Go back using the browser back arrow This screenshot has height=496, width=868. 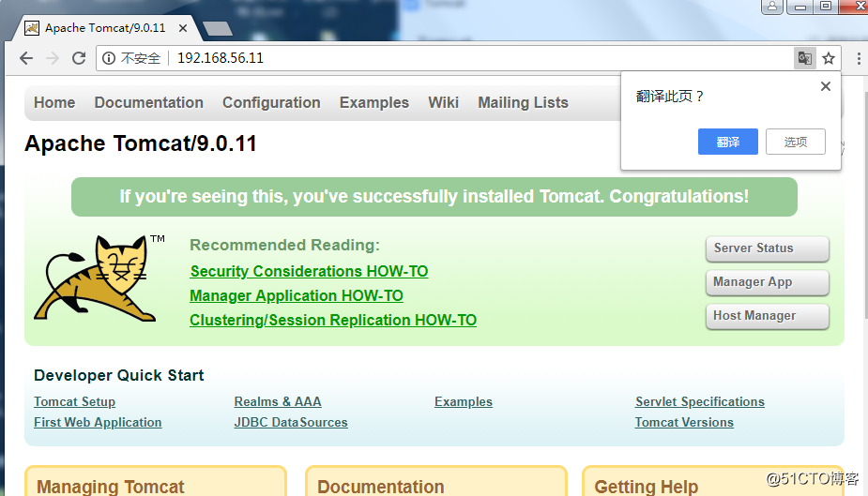26,58
